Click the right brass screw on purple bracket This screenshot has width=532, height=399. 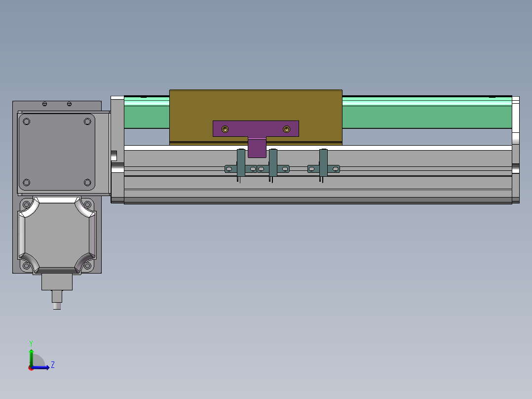286,129
